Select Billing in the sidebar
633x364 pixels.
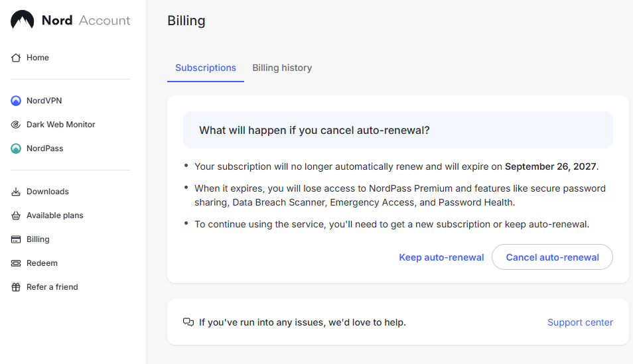click(38, 239)
